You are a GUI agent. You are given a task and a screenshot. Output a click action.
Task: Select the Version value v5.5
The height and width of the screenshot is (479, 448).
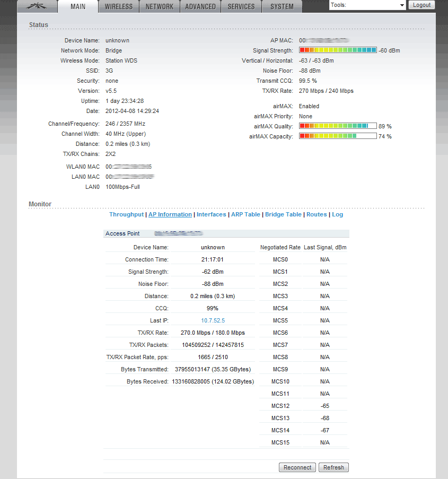pos(111,91)
